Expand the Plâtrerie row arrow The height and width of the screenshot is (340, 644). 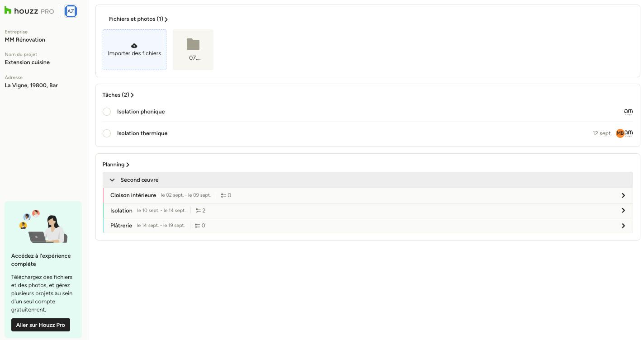point(623,226)
